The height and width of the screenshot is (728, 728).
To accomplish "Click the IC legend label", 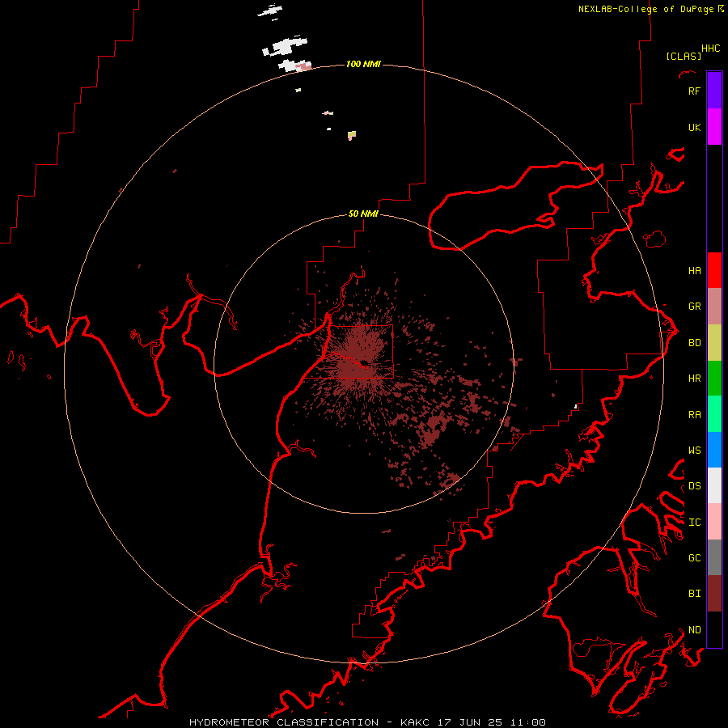I will tap(694, 523).
